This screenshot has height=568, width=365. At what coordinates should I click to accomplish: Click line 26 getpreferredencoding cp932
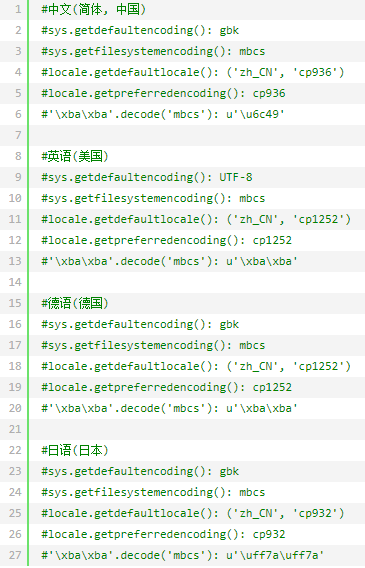coord(163,534)
